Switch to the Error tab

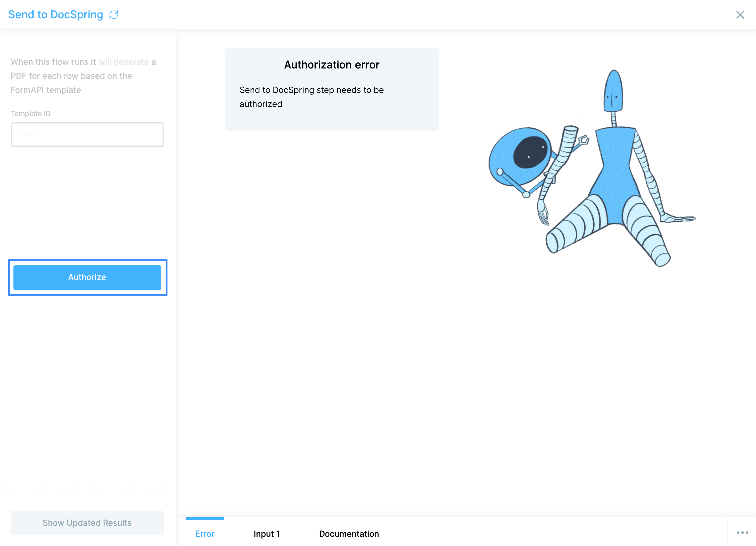click(205, 534)
